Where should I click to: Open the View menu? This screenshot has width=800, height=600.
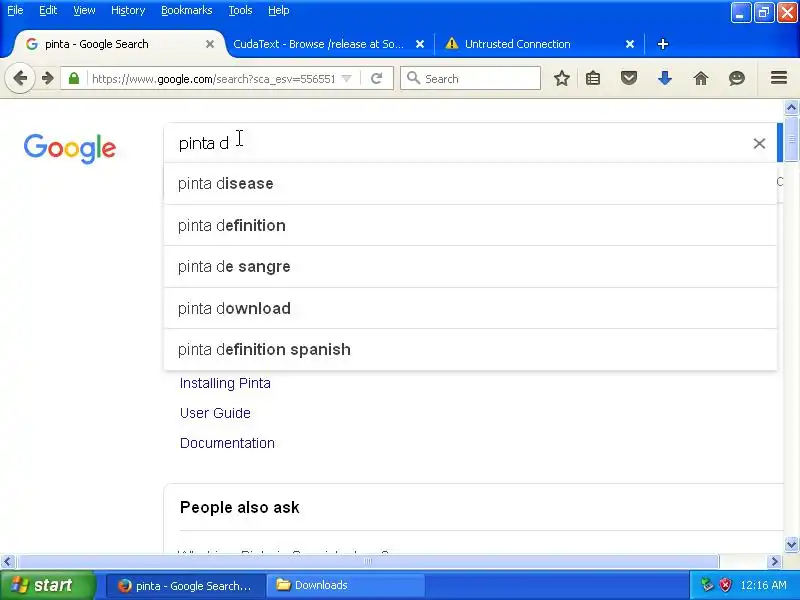click(84, 10)
